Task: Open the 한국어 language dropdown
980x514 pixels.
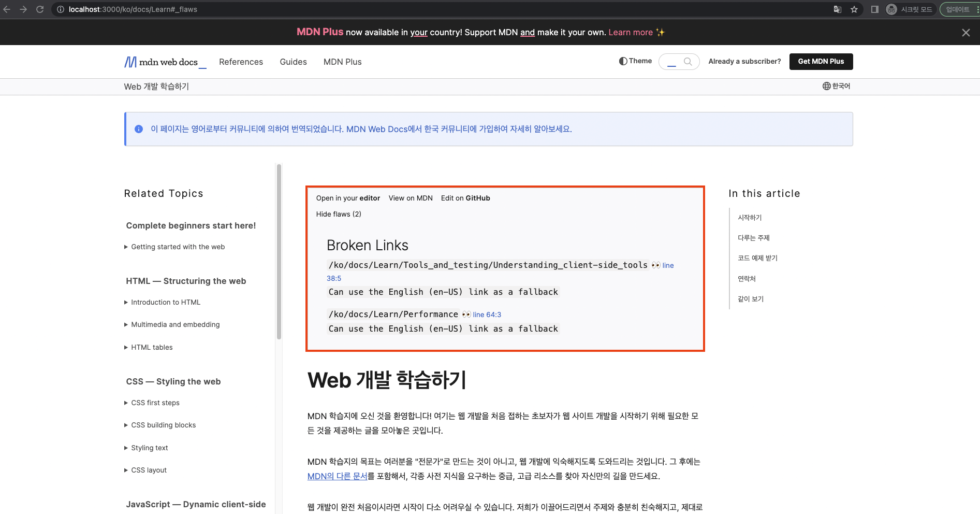Action: click(836, 86)
